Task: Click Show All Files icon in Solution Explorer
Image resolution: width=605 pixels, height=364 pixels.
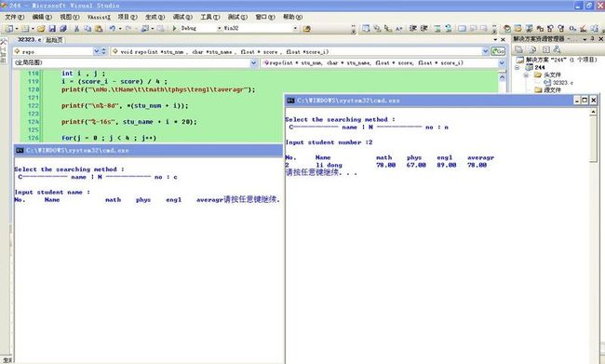Action: pos(532,49)
